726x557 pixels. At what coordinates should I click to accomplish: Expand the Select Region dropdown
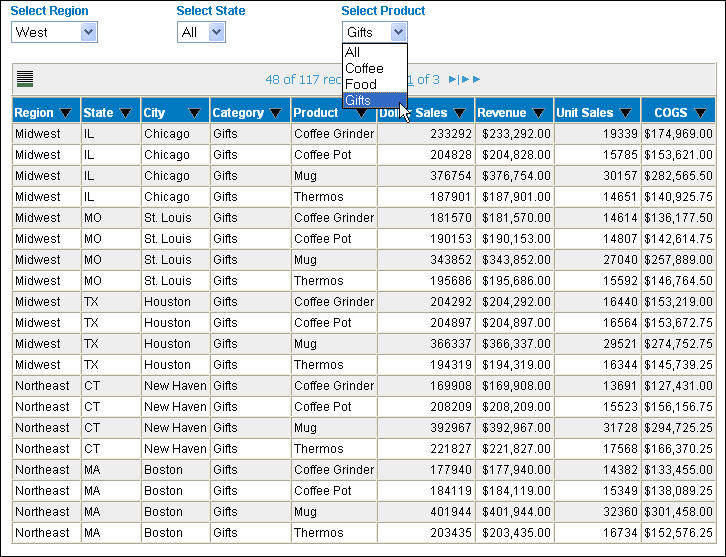88,32
